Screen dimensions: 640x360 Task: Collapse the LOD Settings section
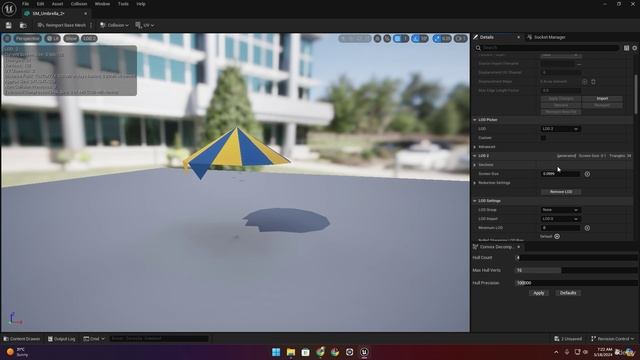click(475, 201)
